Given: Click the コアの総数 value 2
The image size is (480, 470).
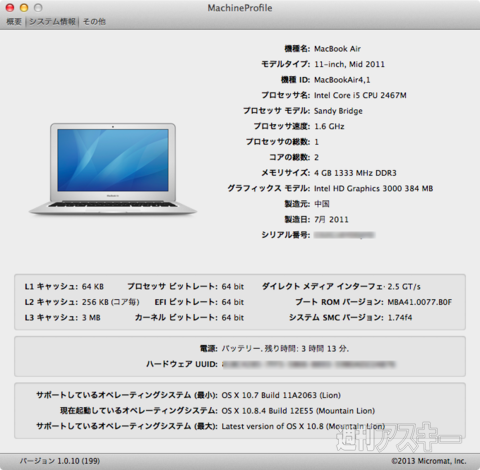Looking at the screenshot, I should point(316,157).
